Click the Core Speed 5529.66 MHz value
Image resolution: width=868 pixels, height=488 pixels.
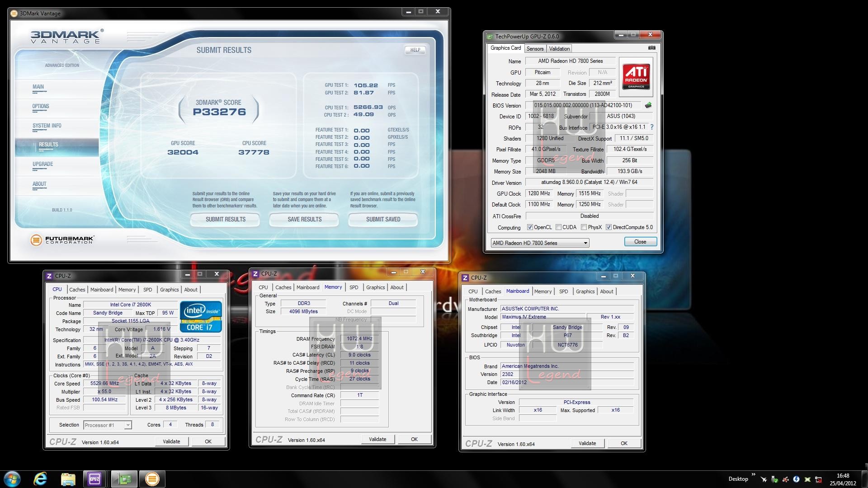pos(104,384)
